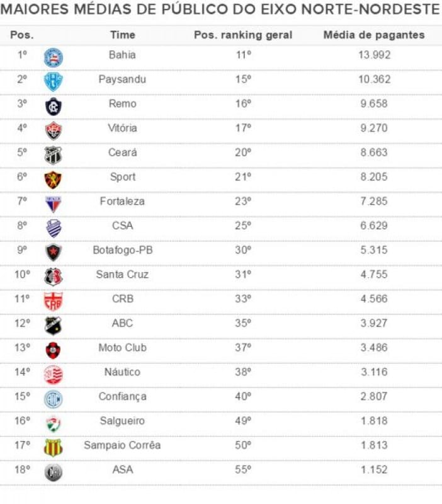Screen dimensions: 442x504
Task: Select the Remo team badge
Action: (53, 106)
